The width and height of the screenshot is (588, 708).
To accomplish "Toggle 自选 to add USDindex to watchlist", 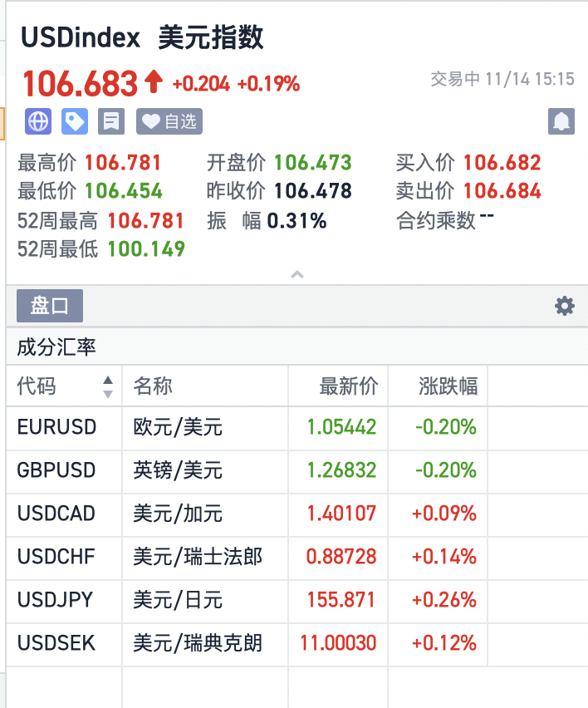I will 169,121.
